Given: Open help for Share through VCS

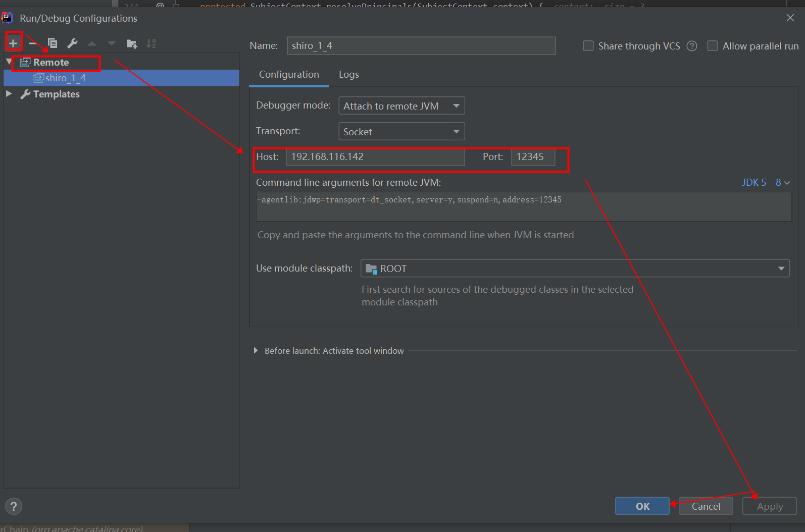Looking at the screenshot, I should [x=692, y=46].
